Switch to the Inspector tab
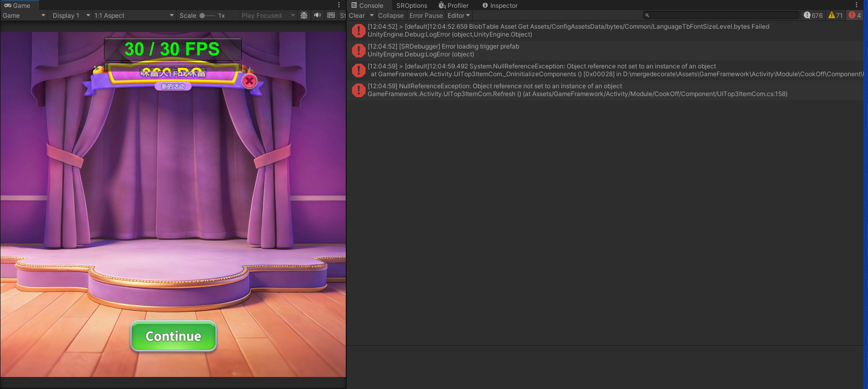 point(500,6)
